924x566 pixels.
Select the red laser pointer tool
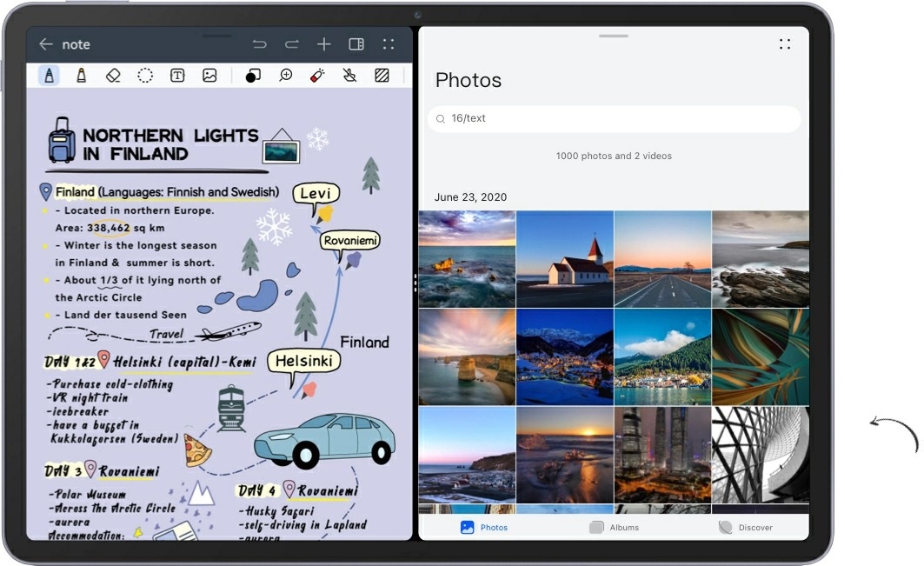[317, 76]
